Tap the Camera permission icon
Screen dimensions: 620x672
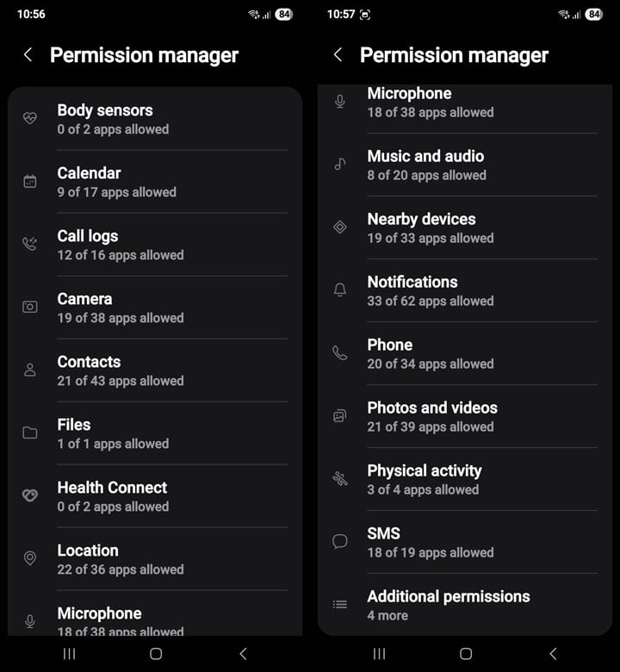coord(30,308)
